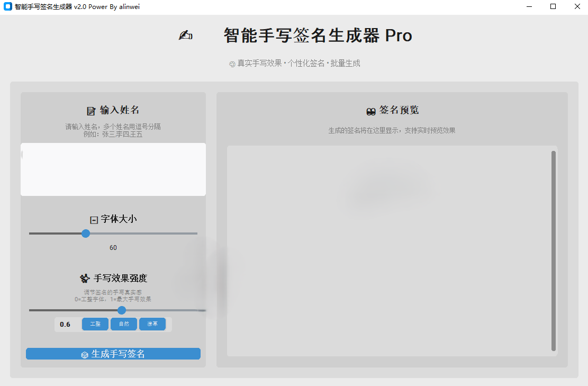Click the 手写效果强度 slider handle
The image size is (588, 386).
(122, 310)
